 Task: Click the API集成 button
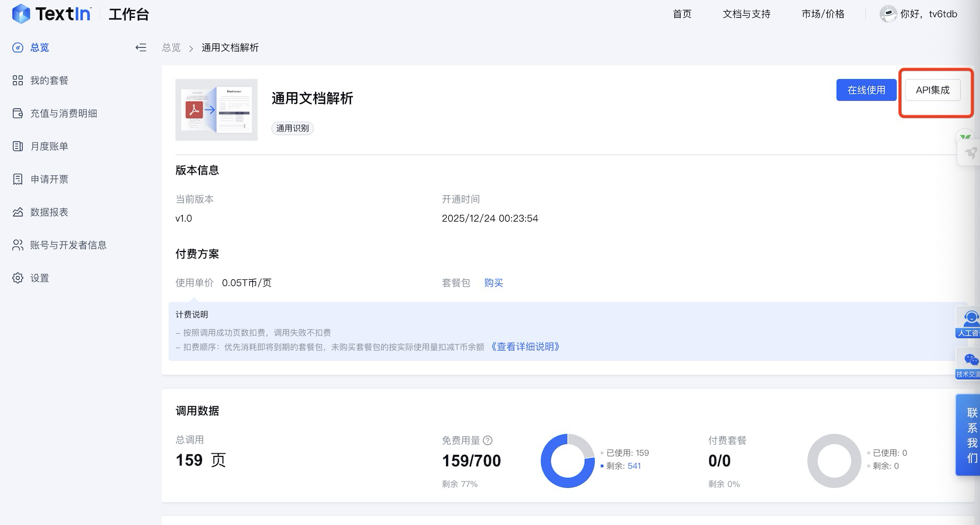pos(933,90)
